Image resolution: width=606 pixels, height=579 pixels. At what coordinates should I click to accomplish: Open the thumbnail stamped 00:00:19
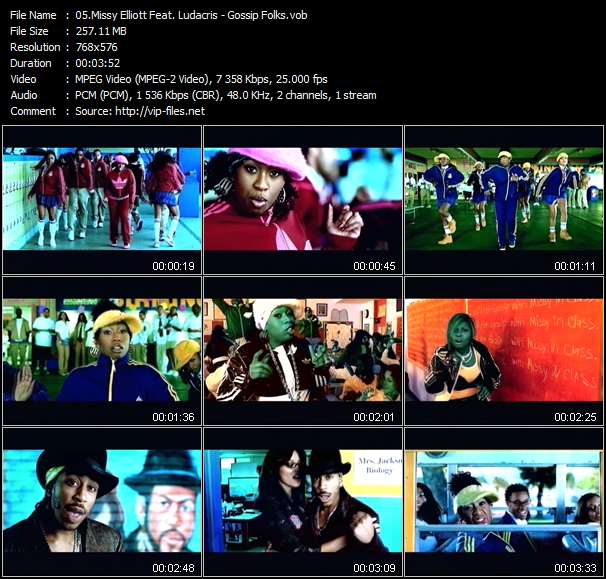tap(102, 199)
